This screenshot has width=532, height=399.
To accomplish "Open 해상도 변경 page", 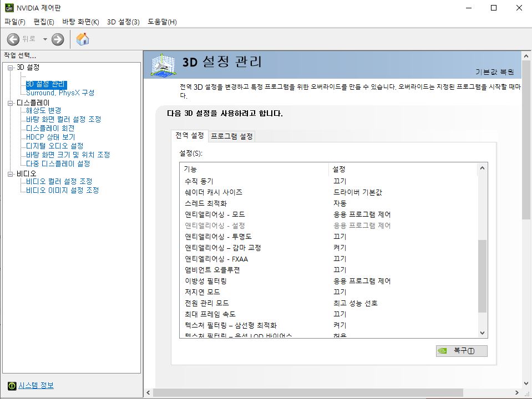I will [43, 110].
